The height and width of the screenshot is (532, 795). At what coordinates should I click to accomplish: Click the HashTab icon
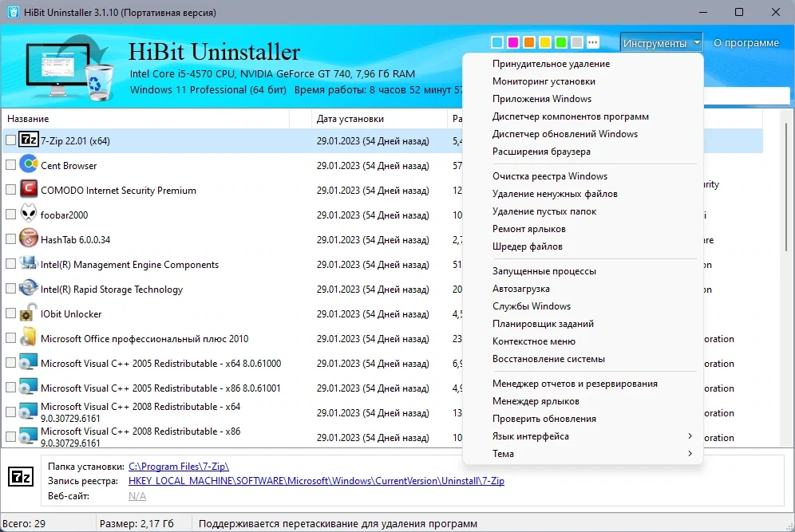(29, 238)
